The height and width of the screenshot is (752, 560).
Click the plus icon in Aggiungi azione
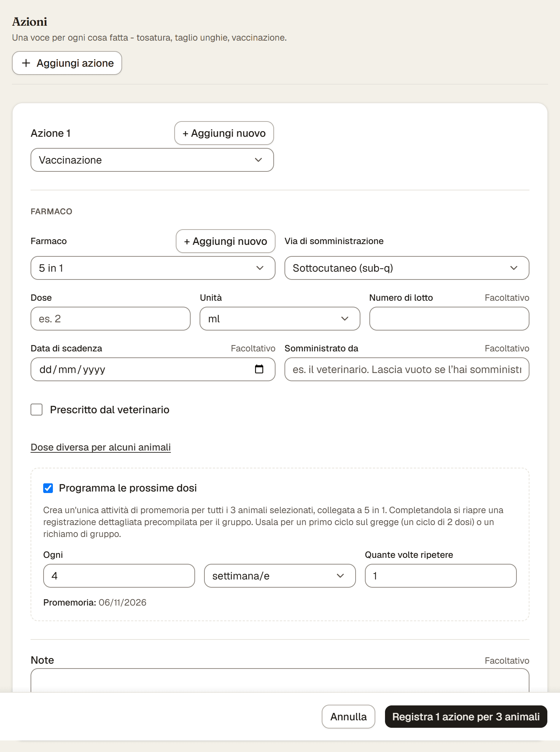[26, 63]
